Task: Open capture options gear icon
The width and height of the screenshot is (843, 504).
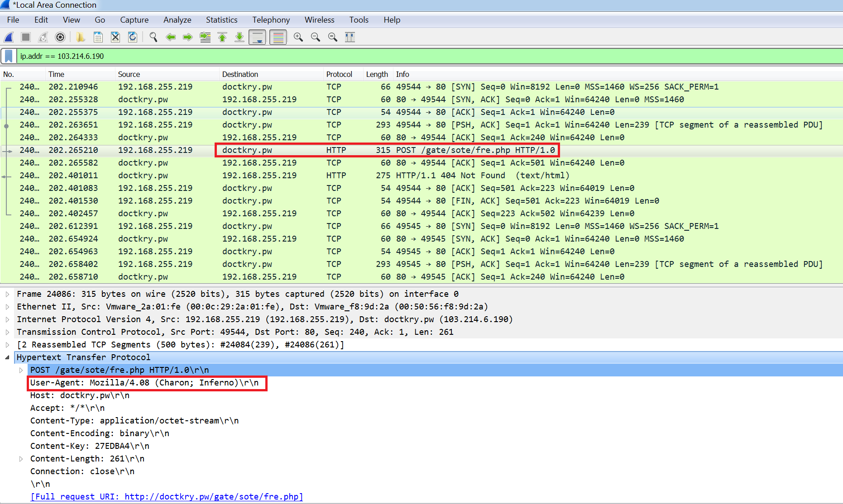Action: (x=60, y=37)
